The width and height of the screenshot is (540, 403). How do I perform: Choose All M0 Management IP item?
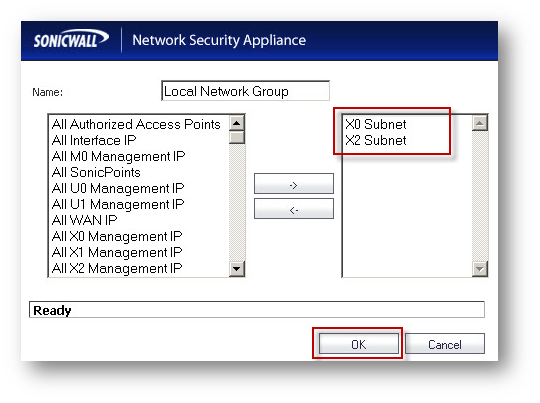[x=118, y=156]
